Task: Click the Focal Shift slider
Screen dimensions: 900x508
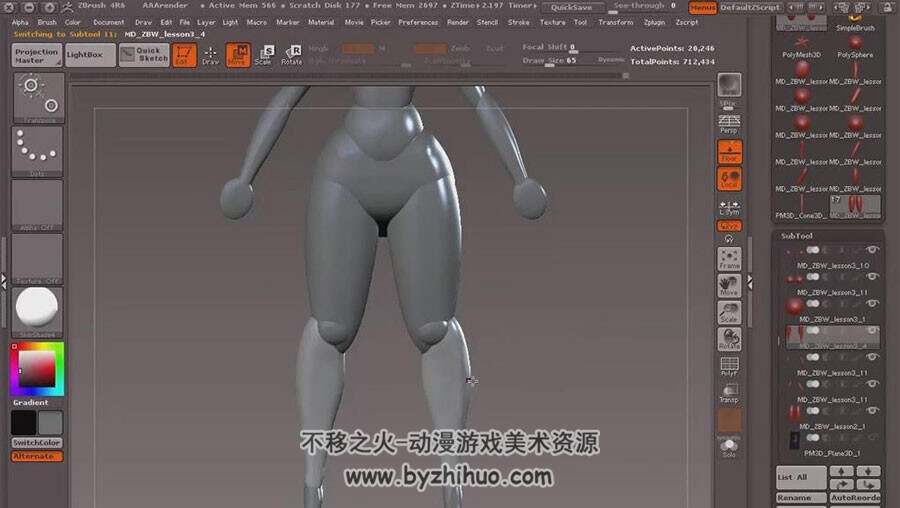Action: point(573,47)
